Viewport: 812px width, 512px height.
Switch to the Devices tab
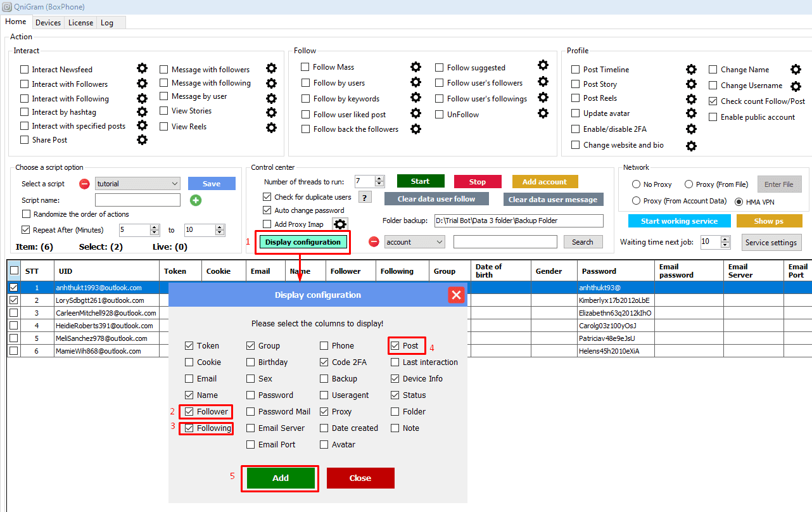click(x=48, y=23)
